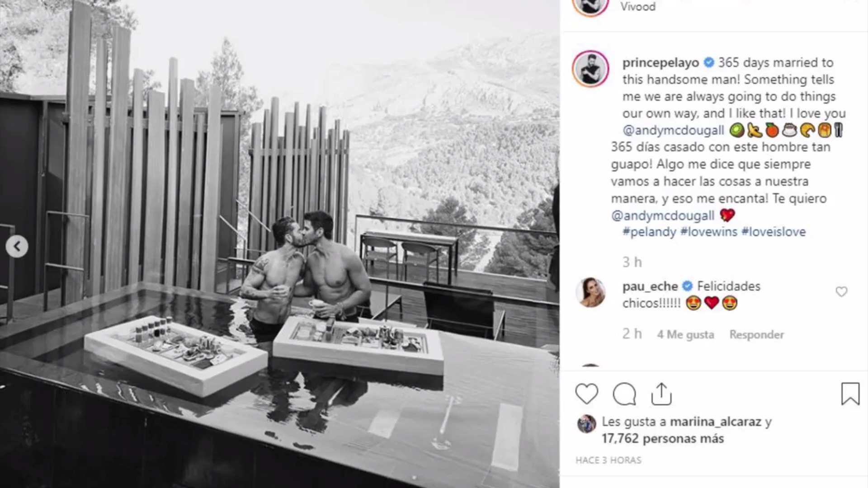This screenshot has width=868, height=488.
Task: Click the princepelayo username
Action: pyautogui.click(x=660, y=62)
